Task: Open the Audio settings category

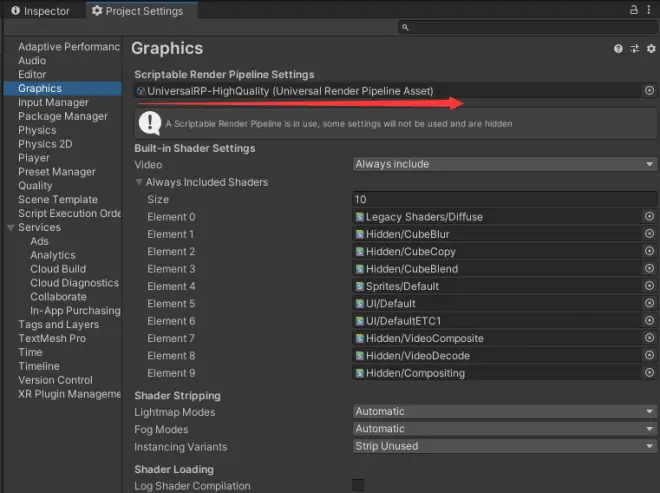Action: tap(32, 61)
